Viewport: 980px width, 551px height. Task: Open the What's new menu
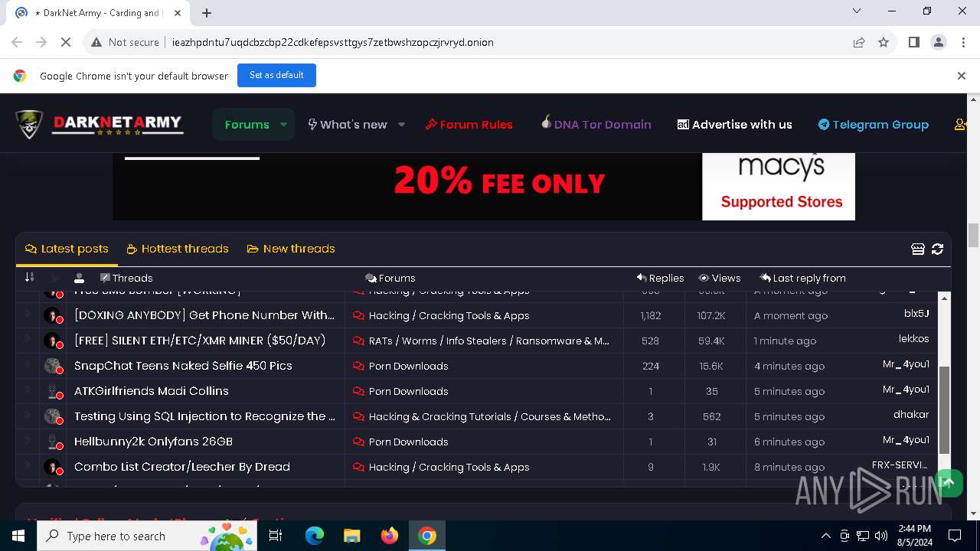point(348,124)
